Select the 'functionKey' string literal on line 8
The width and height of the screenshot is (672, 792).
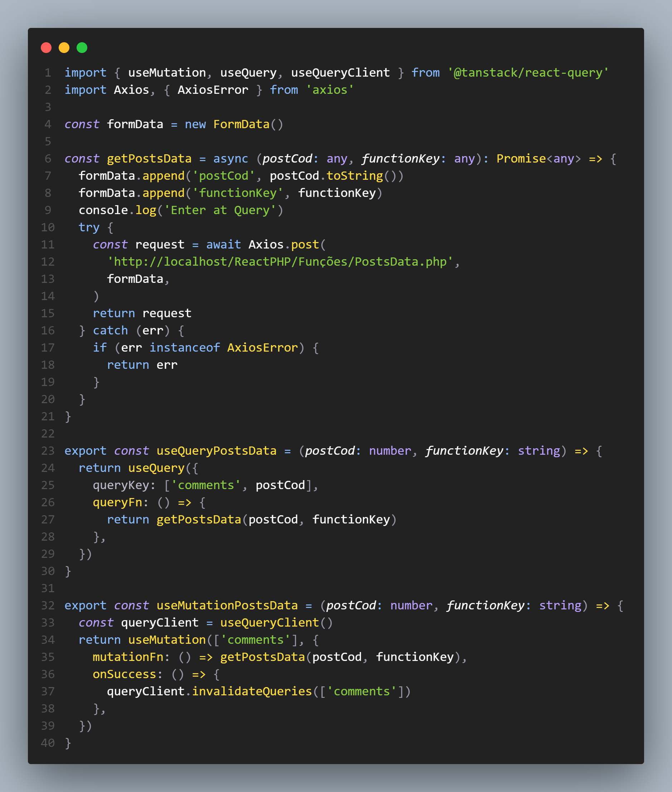tap(238, 193)
